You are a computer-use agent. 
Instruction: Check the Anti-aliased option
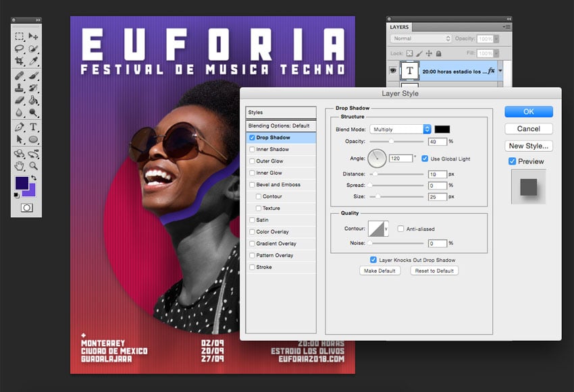pos(400,229)
